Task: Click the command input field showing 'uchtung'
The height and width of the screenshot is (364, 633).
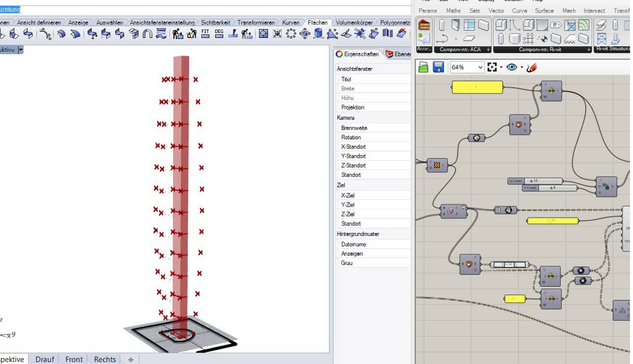Action: point(205,10)
